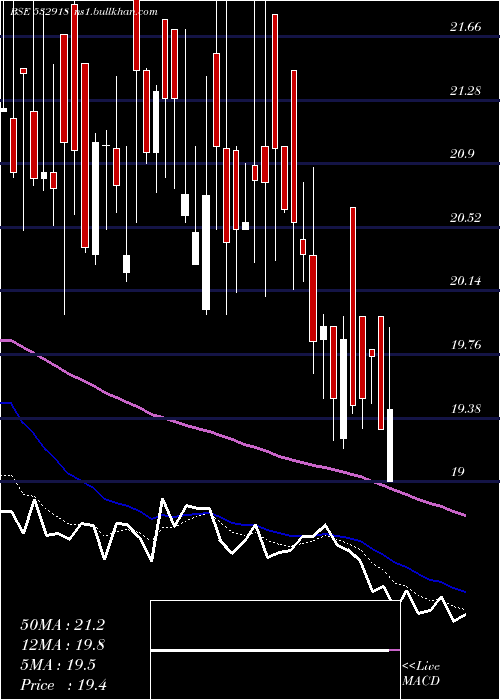Click the <<Live MACD label
Screen dimensions: 500x700
[x=421, y=674]
